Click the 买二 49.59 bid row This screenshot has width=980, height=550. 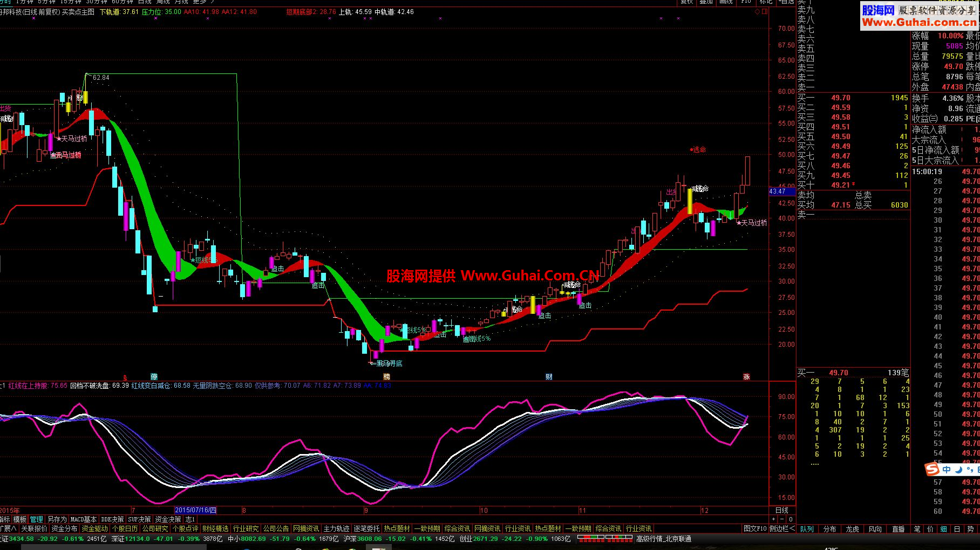pos(853,108)
